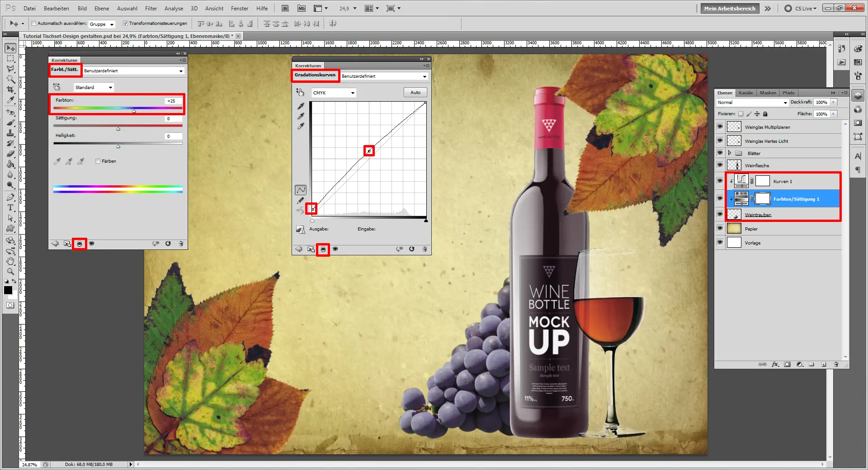Click the clip-to-layer icon in Curves panel

[323, 249]
